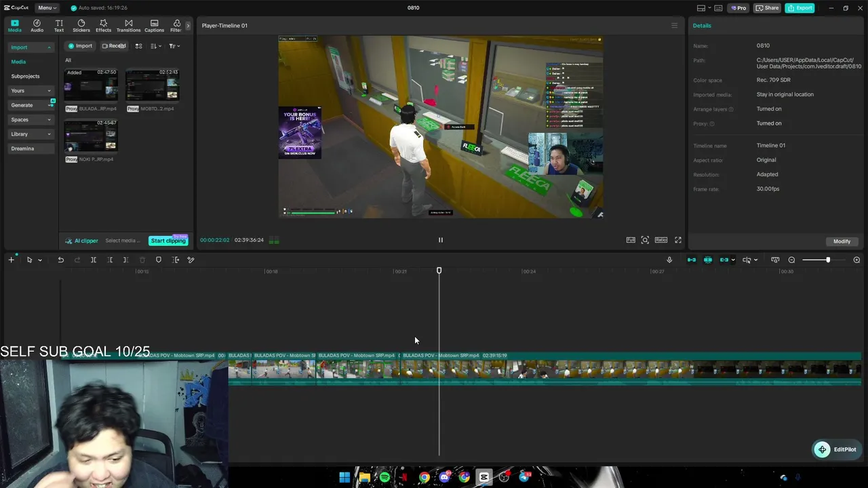Open the Text panel tab
This screenshot has height=488, width=868.
(x=59, y=26)
